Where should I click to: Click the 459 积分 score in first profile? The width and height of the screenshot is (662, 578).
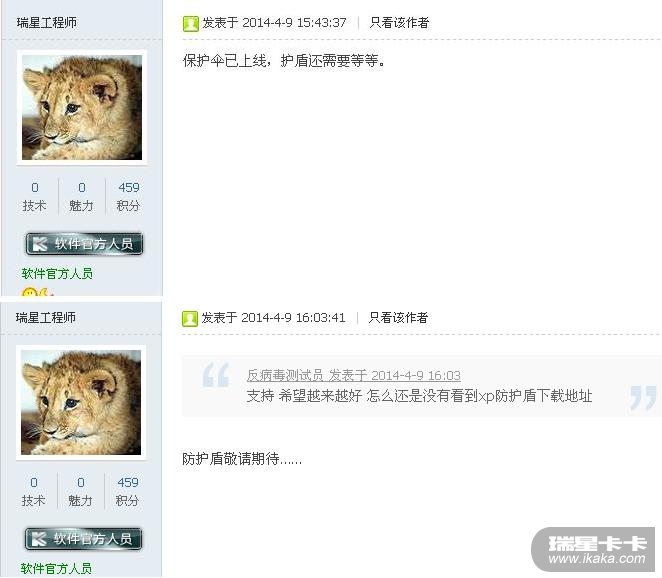tap(128, 196)
